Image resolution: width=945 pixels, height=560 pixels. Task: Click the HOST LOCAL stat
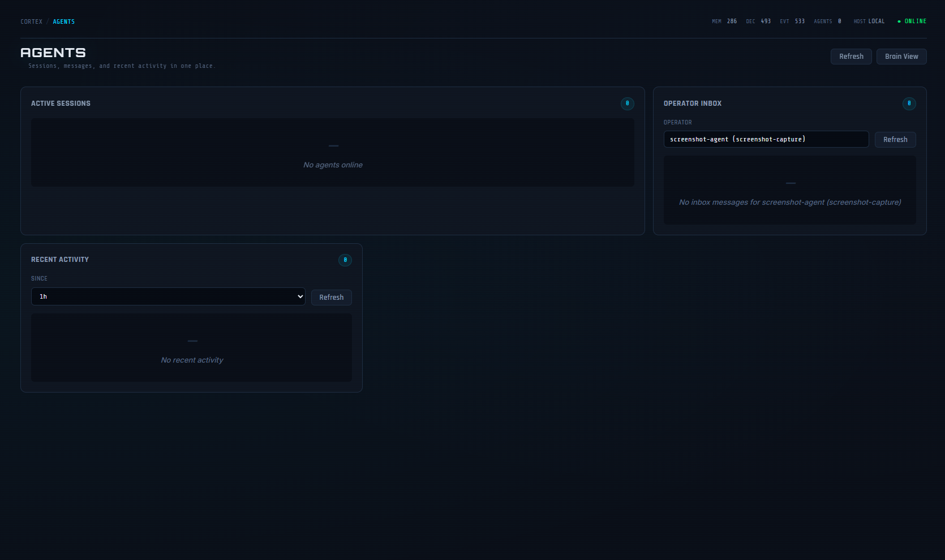tap(869, 21)
